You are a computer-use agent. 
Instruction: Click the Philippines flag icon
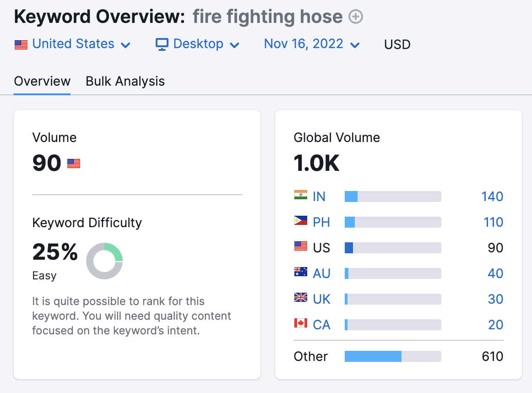point(301,221)
